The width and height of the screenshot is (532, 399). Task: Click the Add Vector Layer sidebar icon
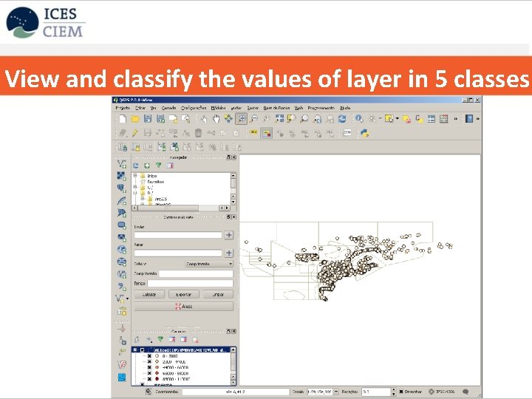click(x=122, y=164)
